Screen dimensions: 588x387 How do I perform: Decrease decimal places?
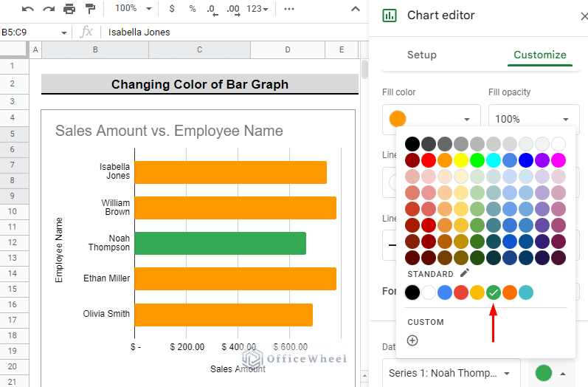point(212,10)
